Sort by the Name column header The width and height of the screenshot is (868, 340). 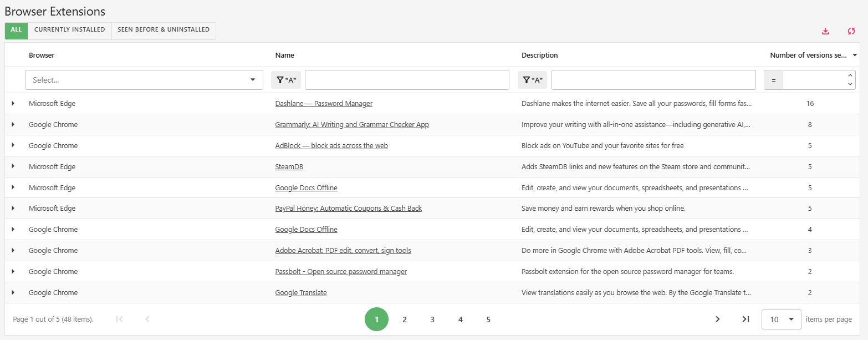tap(285, 55)
